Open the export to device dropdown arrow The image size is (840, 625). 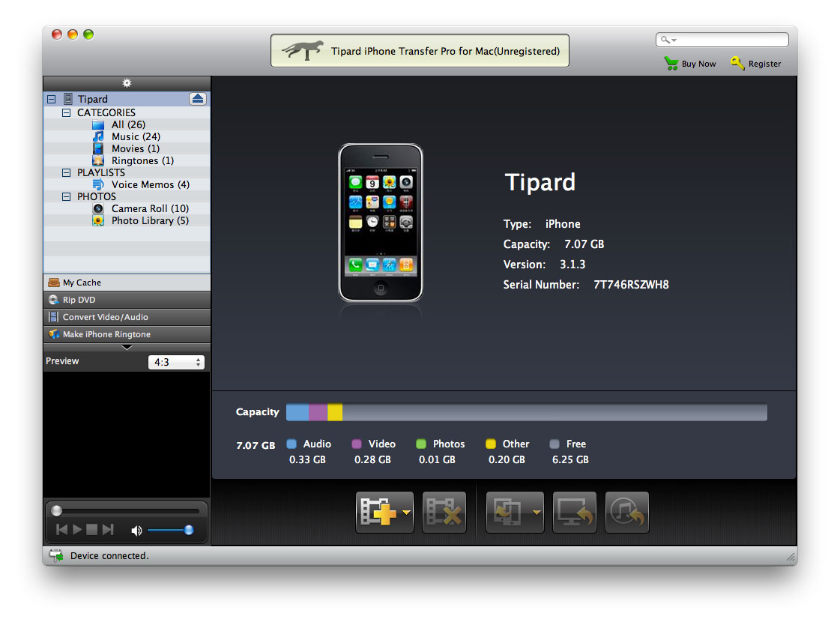click(x=537, y=513)
